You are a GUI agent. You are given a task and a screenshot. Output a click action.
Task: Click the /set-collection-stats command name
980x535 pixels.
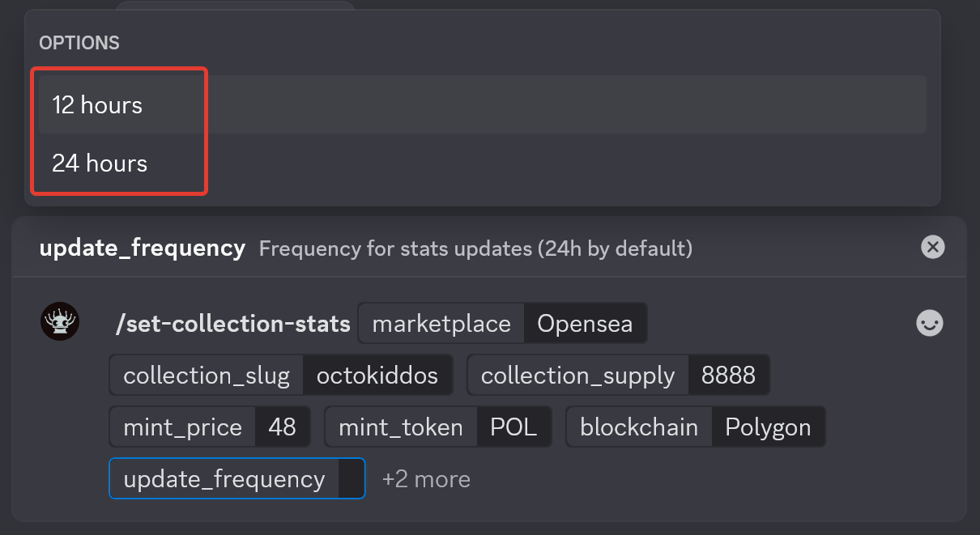[233, 325]
